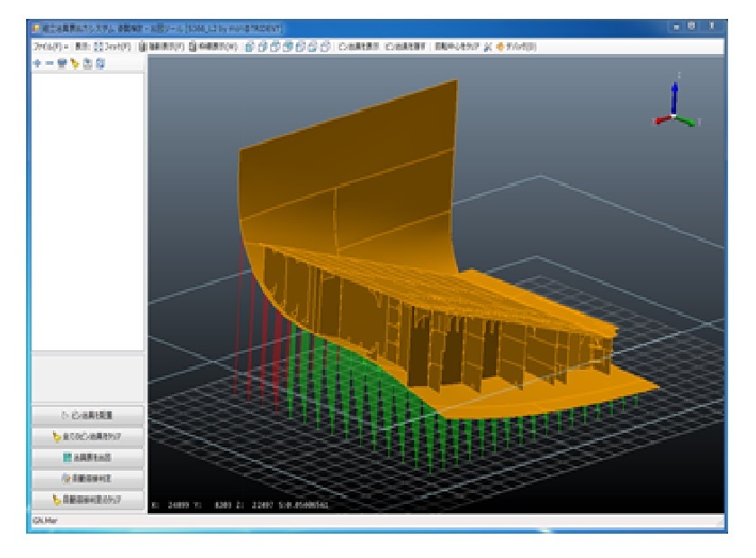Image resolution: width=756 pixels, height=558 pixels.
Task: Maximize the application window
Action: [691, 26]
